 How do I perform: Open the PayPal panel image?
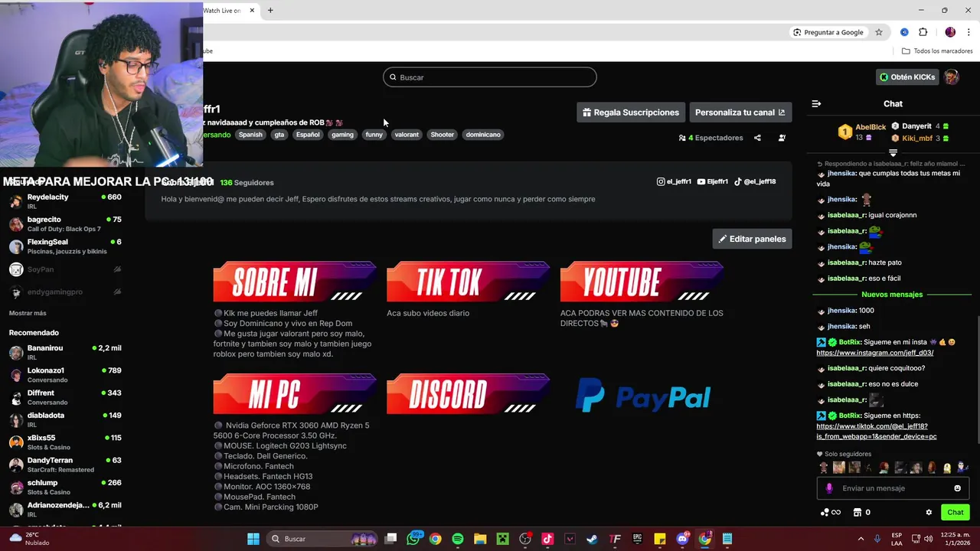(x=642, y=395)
